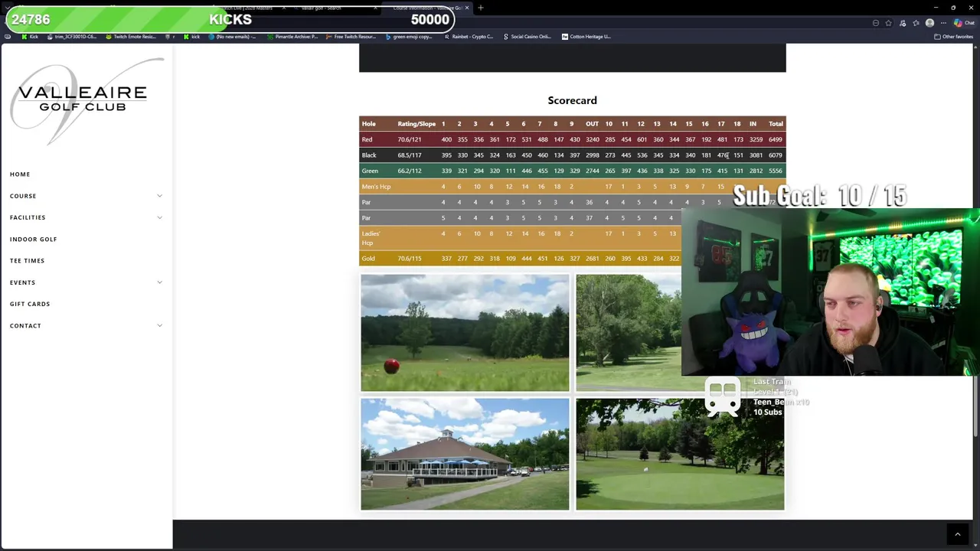Open the EVENTS menu item
This screenshot has width=980, height=551.
[x=22, y=282]
